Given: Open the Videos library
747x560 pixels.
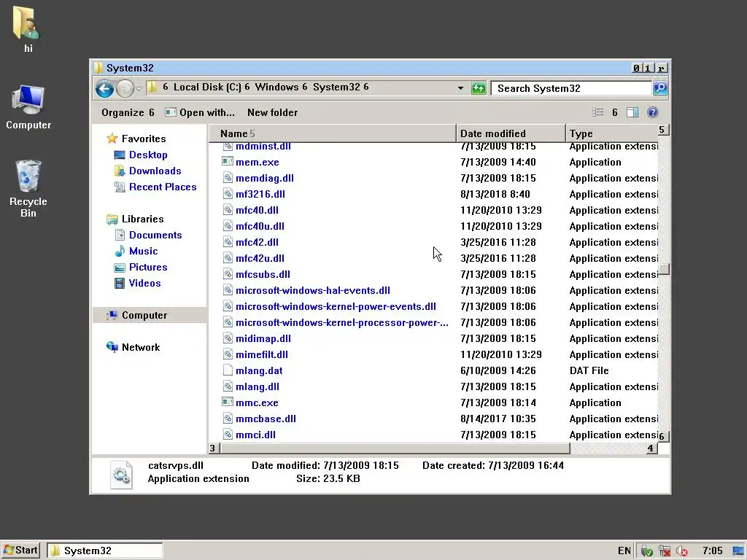Looking at the screenshot, I should click(x=138, y=284).
